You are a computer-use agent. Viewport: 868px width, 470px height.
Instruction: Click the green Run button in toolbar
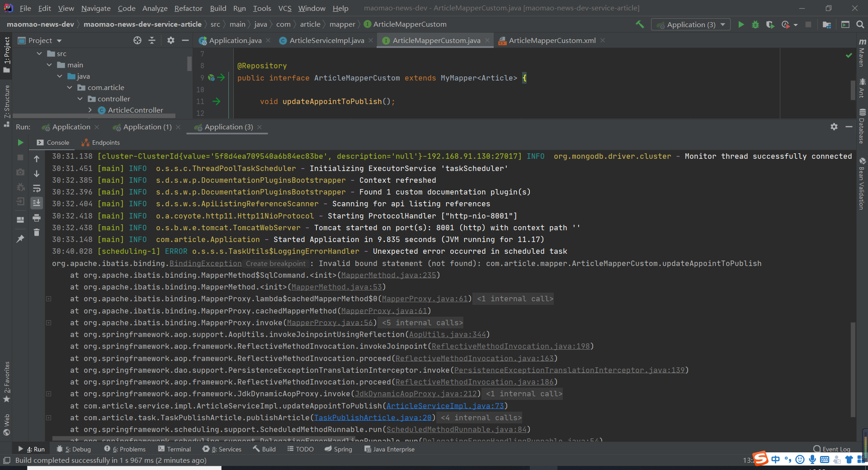tap(741, 24)
